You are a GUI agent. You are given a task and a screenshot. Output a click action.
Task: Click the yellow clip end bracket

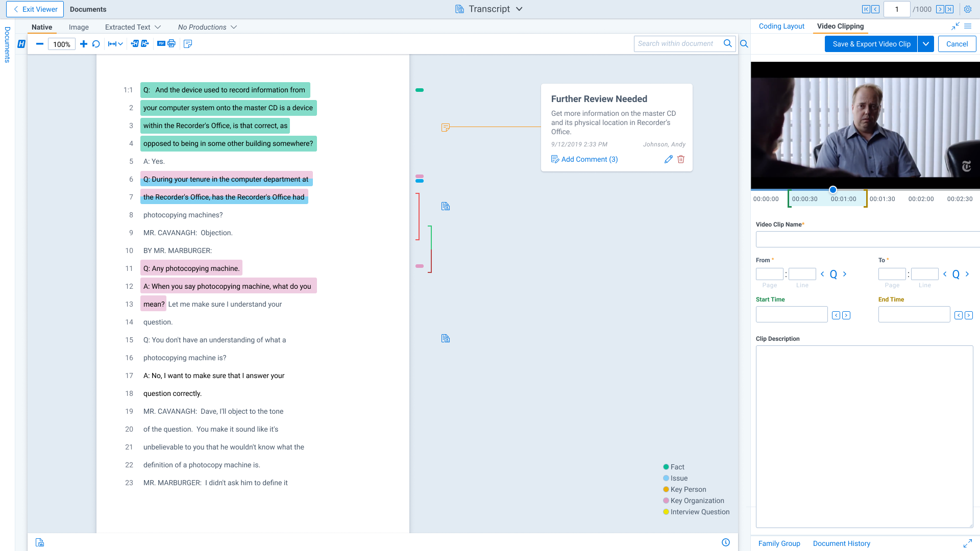866,198
